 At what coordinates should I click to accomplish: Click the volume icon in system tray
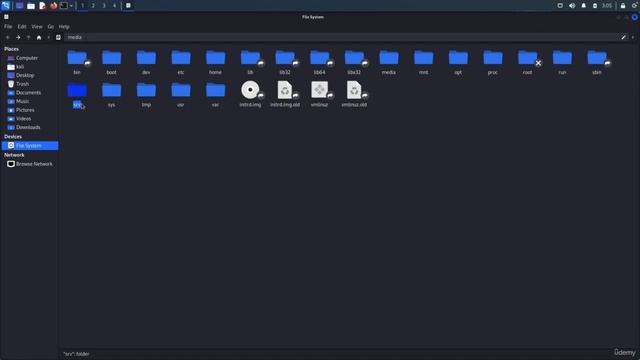coord(572,6)
